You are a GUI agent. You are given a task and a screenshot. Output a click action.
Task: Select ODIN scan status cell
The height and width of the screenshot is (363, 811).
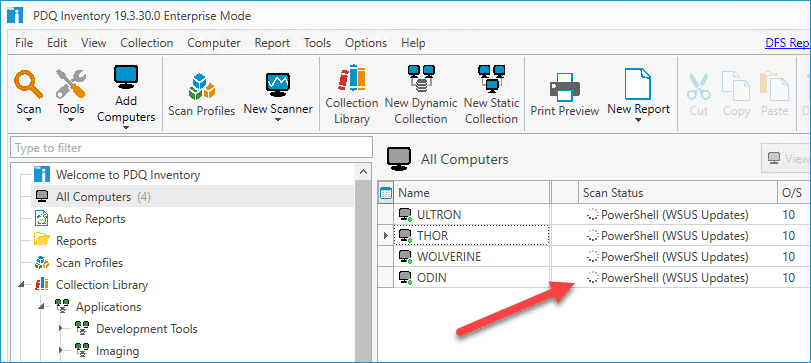[678, 278]
